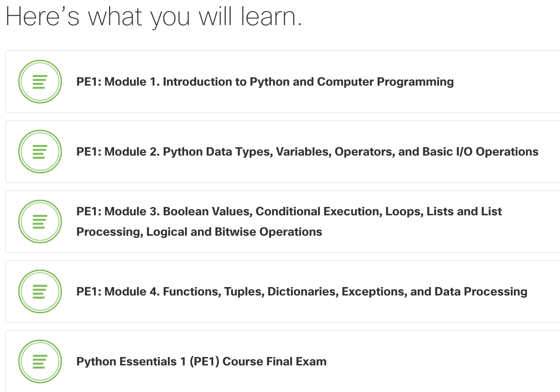Expand the Final Exam card
The width and height of the screenshot is (560, 392).
(280, 361)
